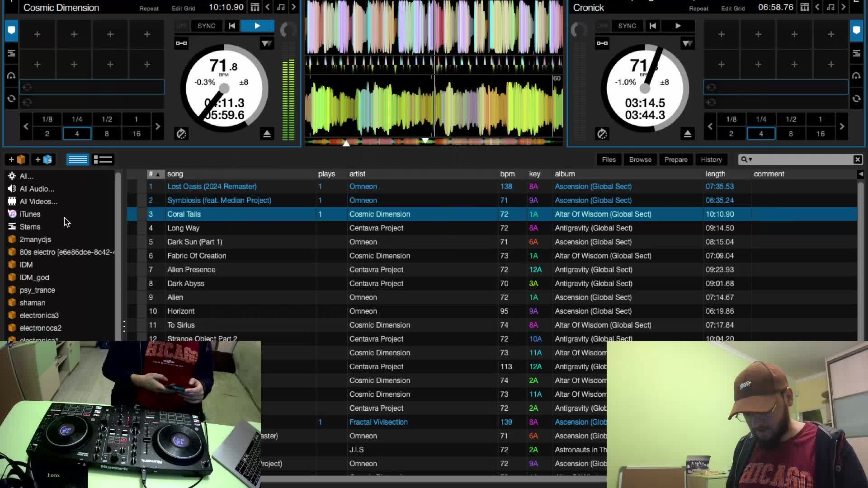
Task: Set left deck loop to 8 beats
Action: coord(107,134)
